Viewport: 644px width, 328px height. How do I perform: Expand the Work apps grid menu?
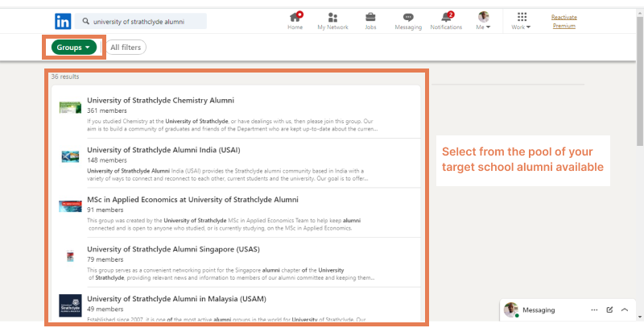521,21
